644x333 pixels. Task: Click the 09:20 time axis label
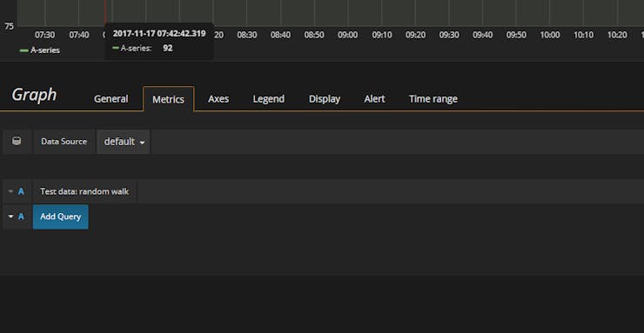pyautogui.click(x=416, y=36)
